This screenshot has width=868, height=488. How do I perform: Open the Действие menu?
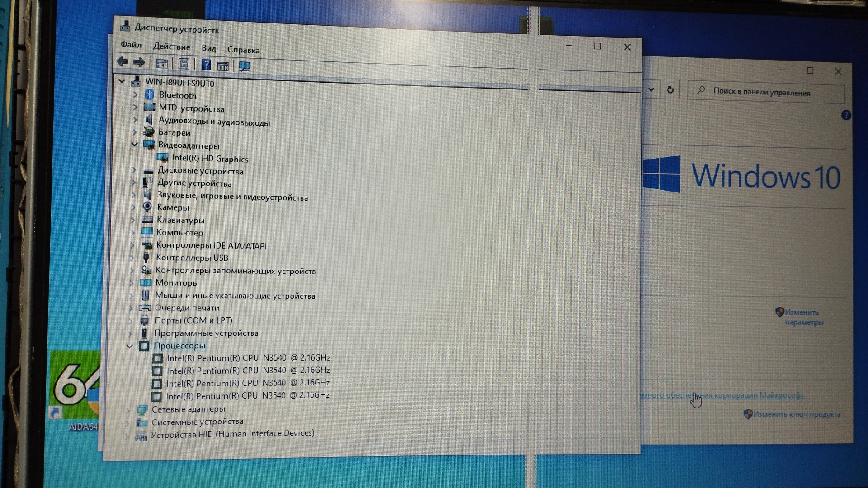171,47
